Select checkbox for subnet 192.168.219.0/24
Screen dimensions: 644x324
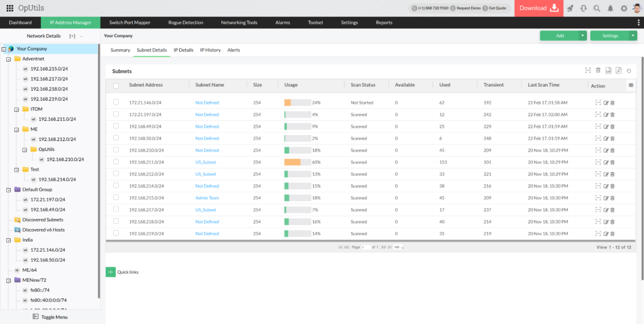116,233
